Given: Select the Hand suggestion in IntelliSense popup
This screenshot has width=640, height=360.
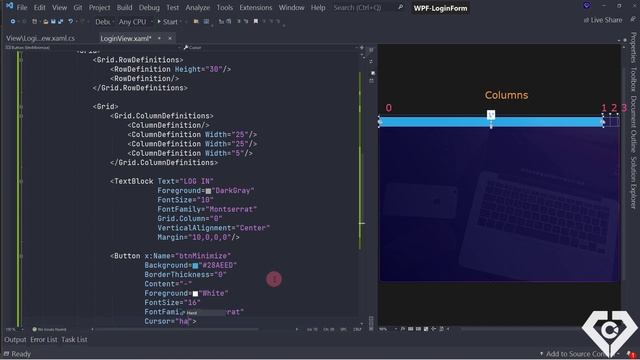Looking at the screenshot, I should tap(202, 313).
